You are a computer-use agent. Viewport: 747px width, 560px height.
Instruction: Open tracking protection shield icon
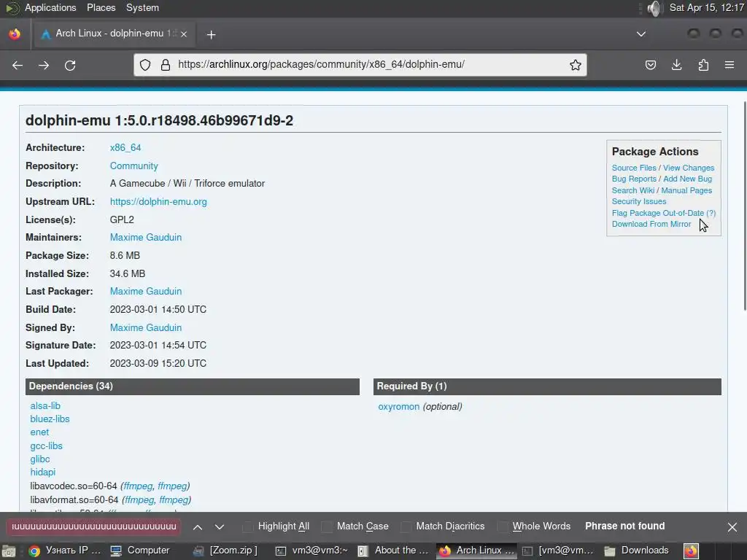[145, 65]
